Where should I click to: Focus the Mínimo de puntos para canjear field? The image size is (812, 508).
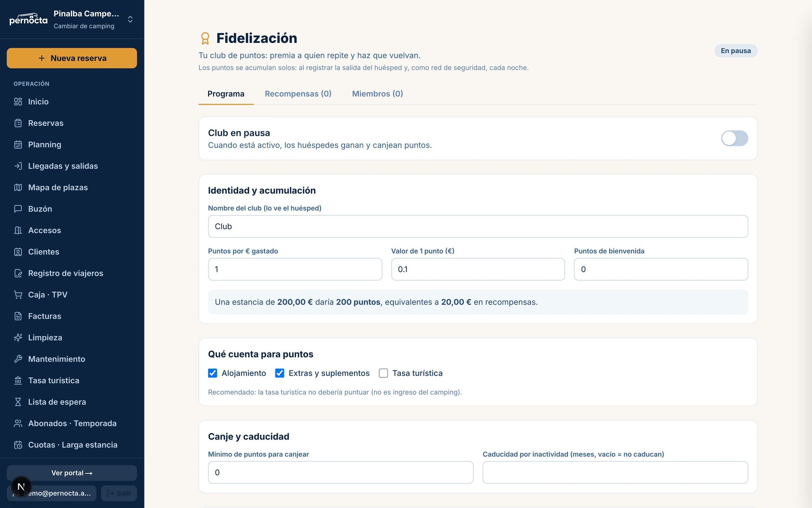pos(341,472)
